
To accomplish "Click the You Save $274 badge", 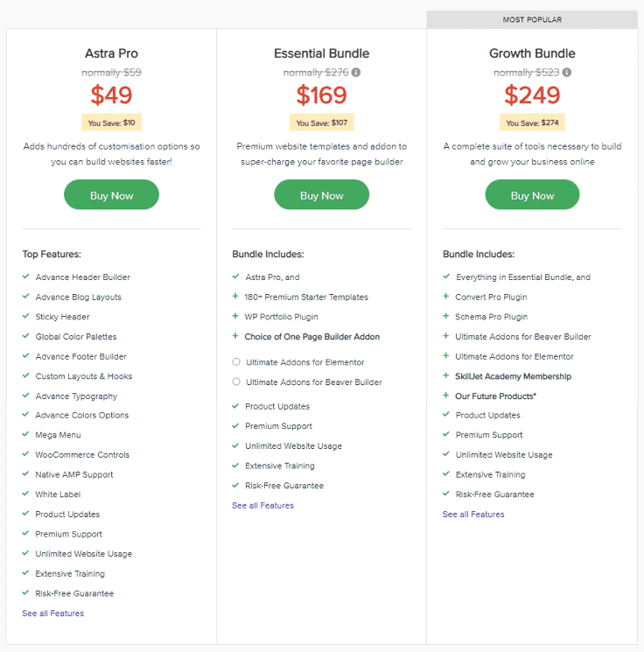I will [x=532, y=123].
